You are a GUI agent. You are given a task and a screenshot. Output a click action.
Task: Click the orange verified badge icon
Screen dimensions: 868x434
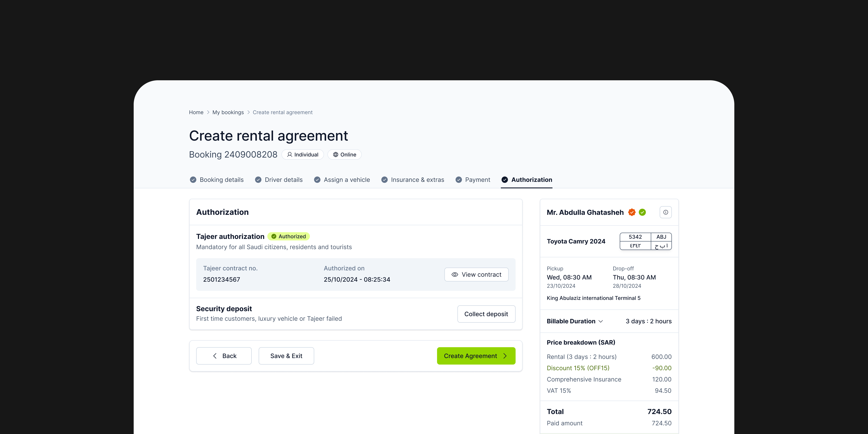click(x=632, y=212)
